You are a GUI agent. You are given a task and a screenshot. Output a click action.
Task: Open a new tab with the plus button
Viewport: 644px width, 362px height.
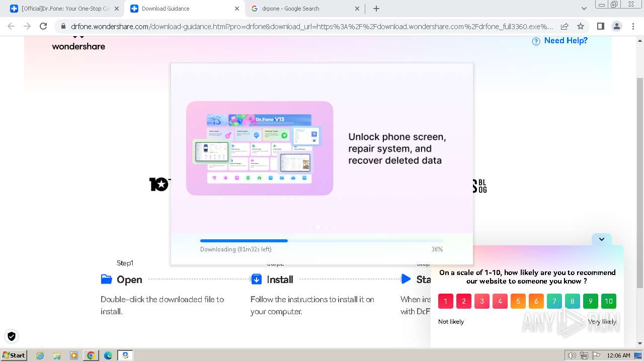pos(376,9)
